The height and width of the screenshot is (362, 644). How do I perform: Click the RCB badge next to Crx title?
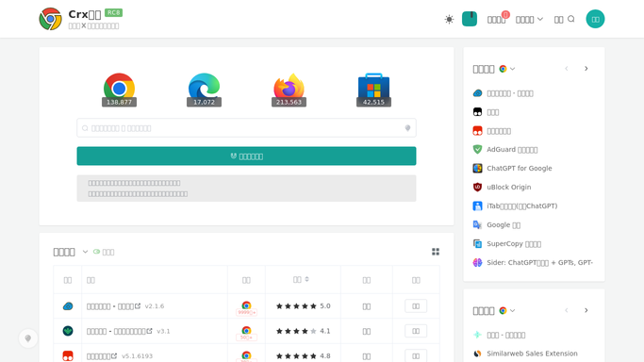pyautogui.click(x=113, y=12)
